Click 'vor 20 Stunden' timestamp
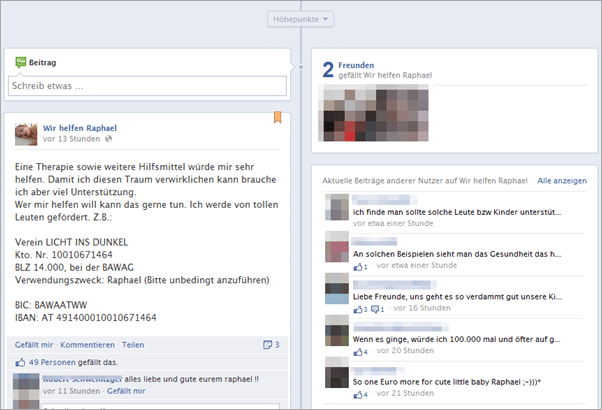602x410 pixels. click(405, 350)
